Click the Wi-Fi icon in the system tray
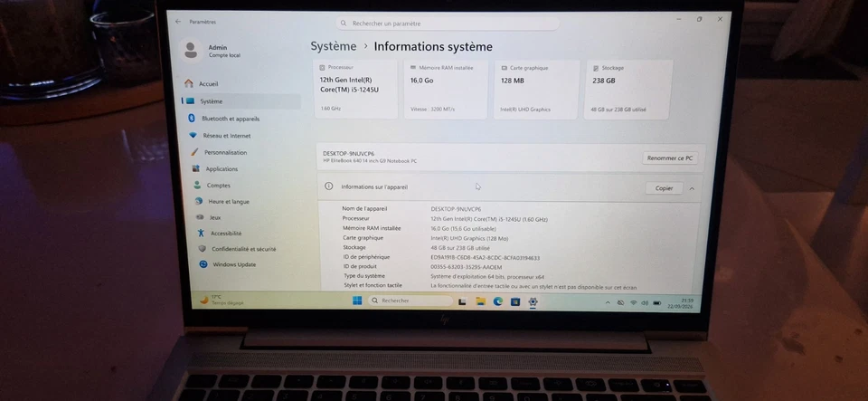 (x=633, y=303)
